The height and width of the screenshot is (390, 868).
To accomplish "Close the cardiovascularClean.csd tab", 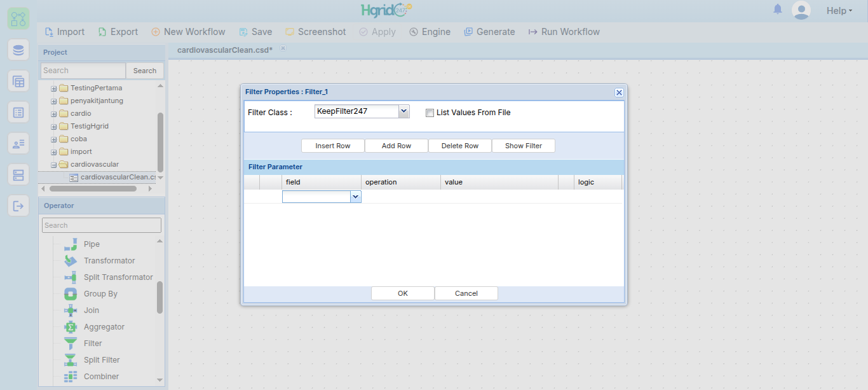I will 283,48.
